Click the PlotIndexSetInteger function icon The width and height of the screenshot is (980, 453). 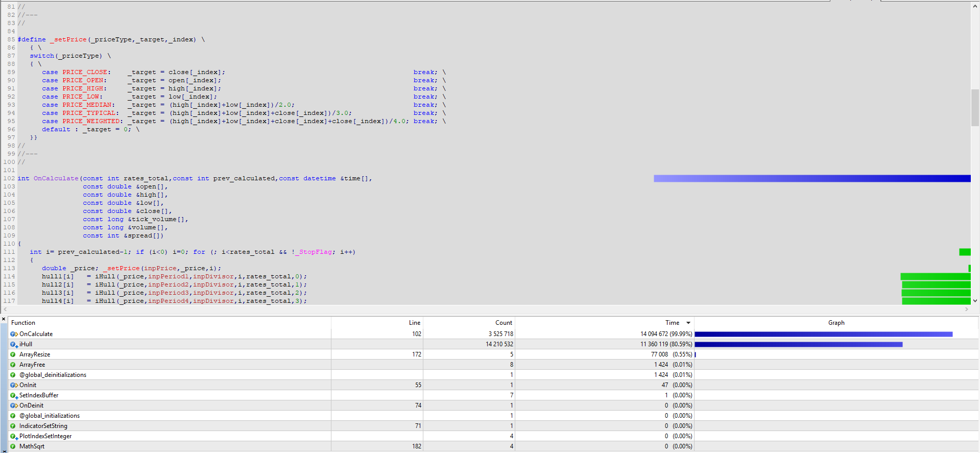tap(14, 436)
